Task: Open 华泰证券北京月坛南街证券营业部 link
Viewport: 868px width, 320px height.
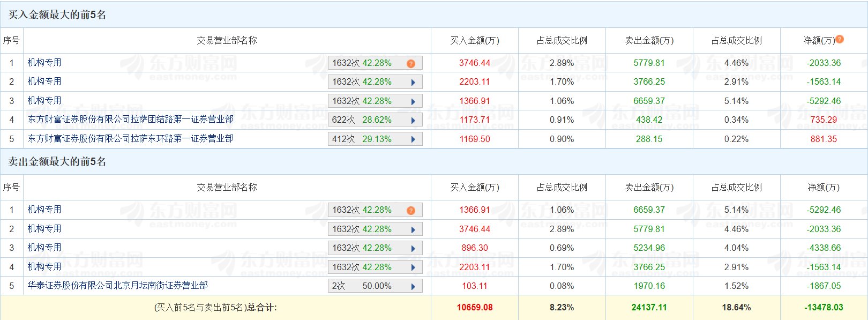Action: click(117, 286)
